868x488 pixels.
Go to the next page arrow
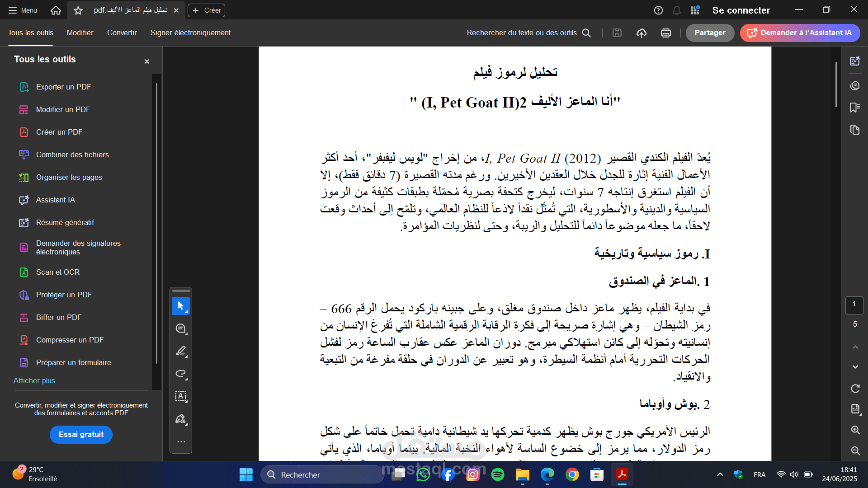coord(855,366)
